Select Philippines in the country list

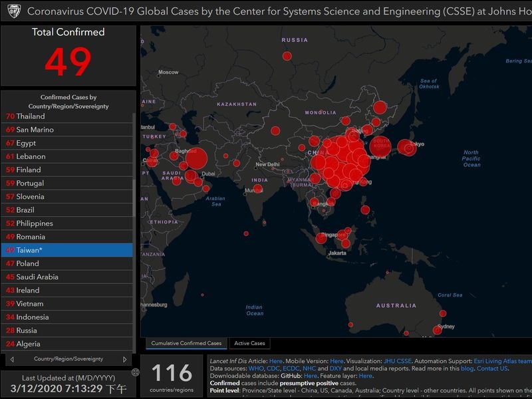[67, 223]
